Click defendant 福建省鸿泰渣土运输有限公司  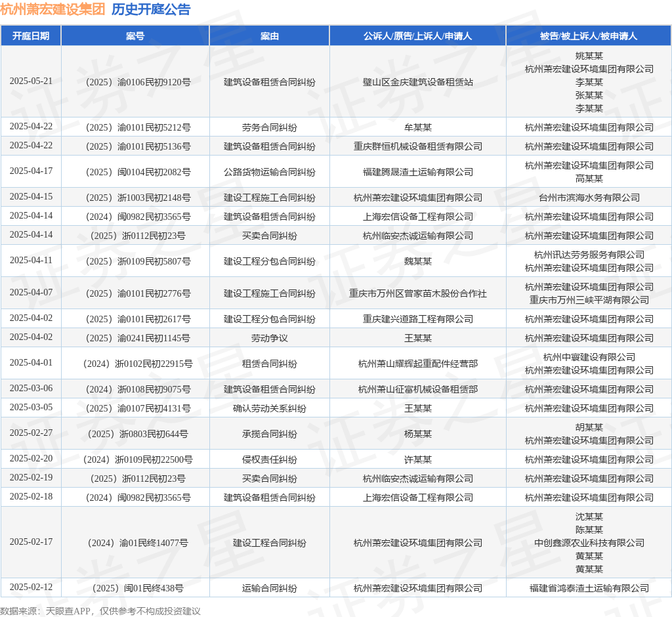[x=589, y=588]
